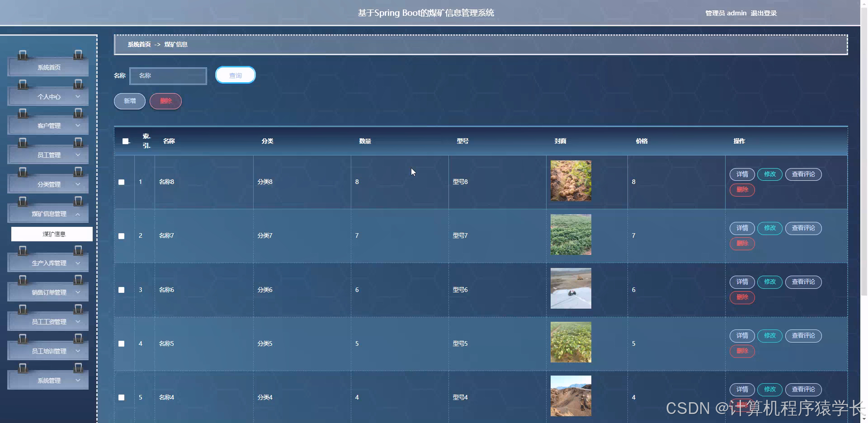Click the 新增 add button
The height and width of the screenshot is (423, 868).
click(130, 101)
